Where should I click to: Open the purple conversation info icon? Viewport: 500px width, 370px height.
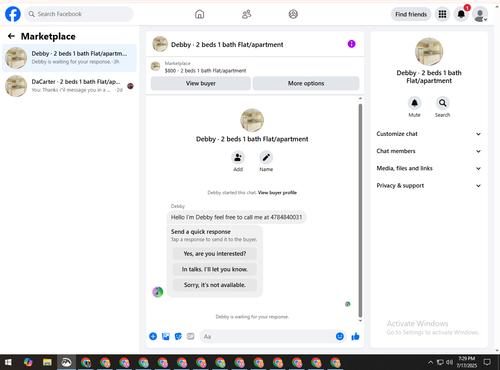[x=351, y=44]
